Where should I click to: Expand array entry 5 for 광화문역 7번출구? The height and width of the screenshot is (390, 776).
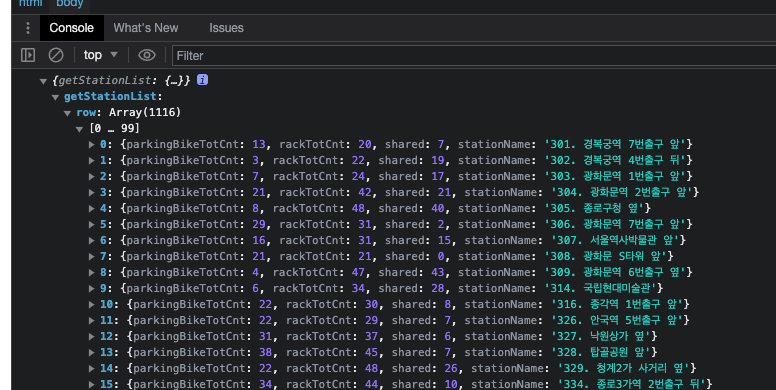point(92,224)
